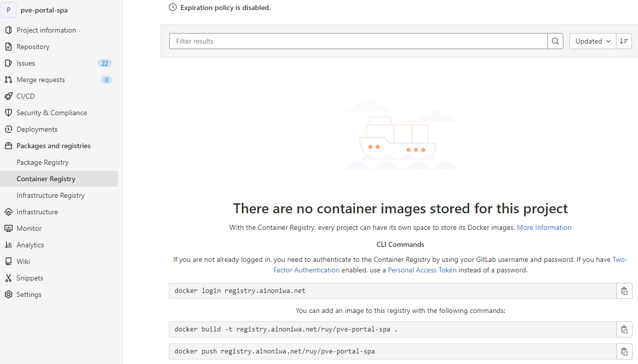The height and width of the screenshot is (364, 638).
Task: Open the Security & Compliance section
Action: [x=51, y=112]
